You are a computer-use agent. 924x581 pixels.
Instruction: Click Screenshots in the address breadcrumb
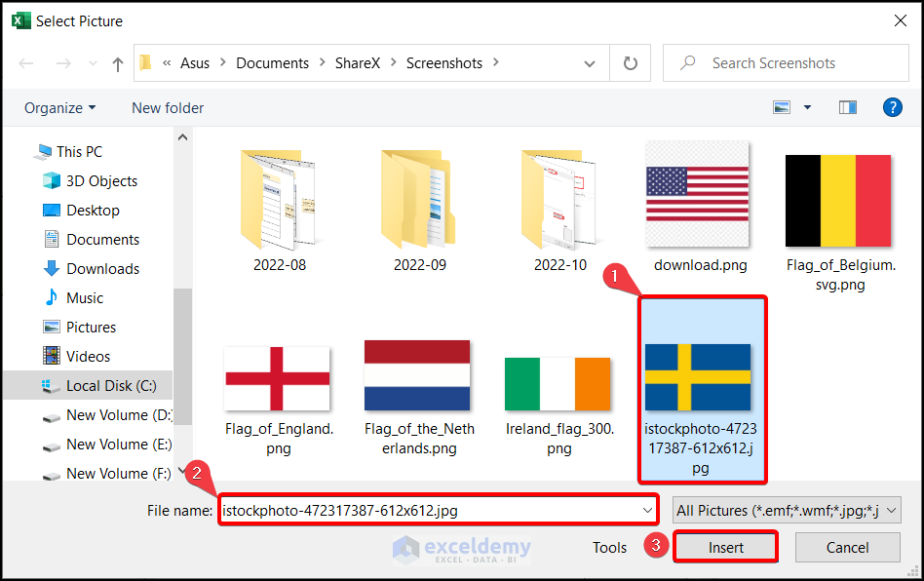pos(444,63)
